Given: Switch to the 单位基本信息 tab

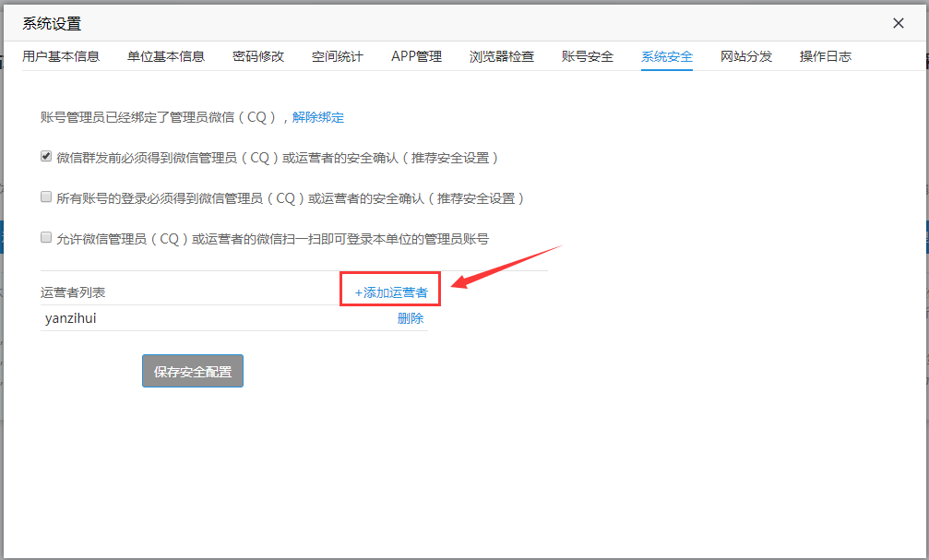Looking at the screenshot, I should click(x=166, y=56).
